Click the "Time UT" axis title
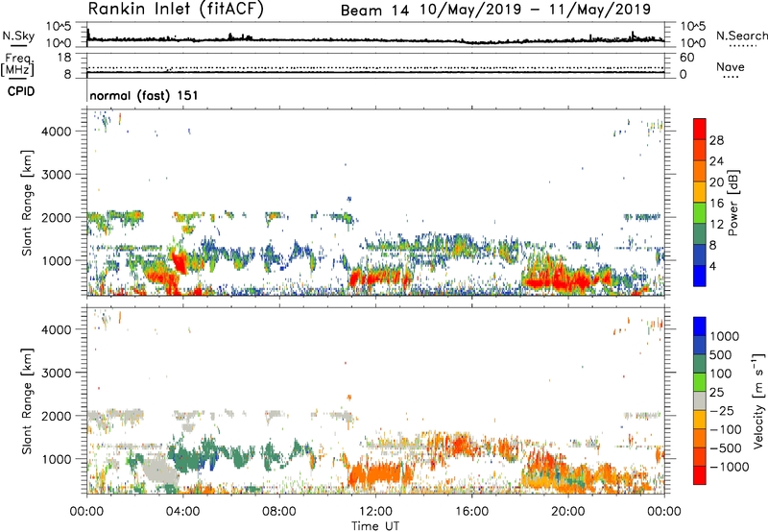This screenshot has width=768, height=532. [375, 526]
